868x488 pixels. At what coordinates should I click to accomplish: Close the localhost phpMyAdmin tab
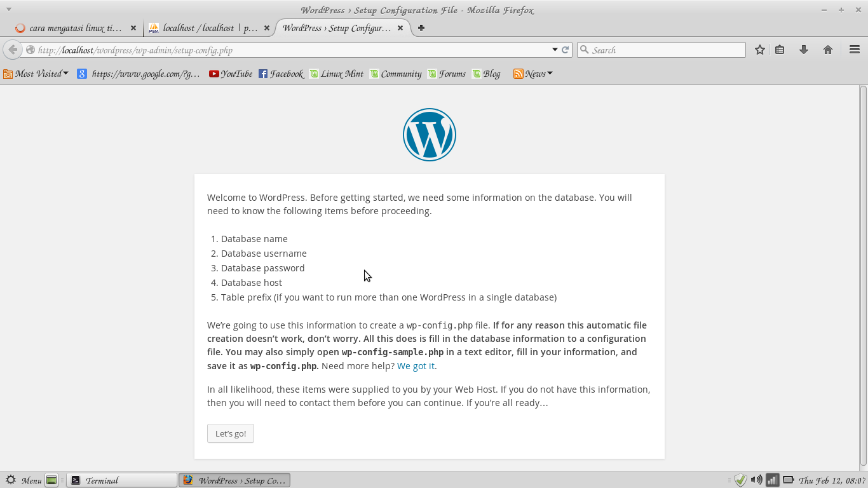(x=267, y=28)
